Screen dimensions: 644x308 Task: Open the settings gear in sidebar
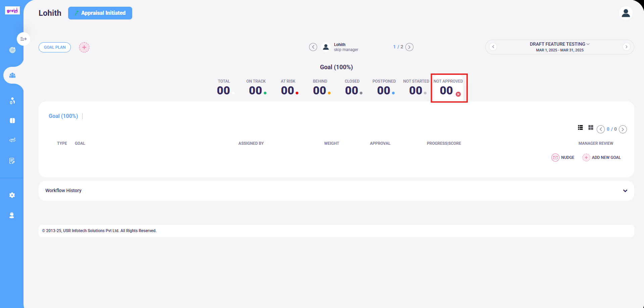(12, 195)
